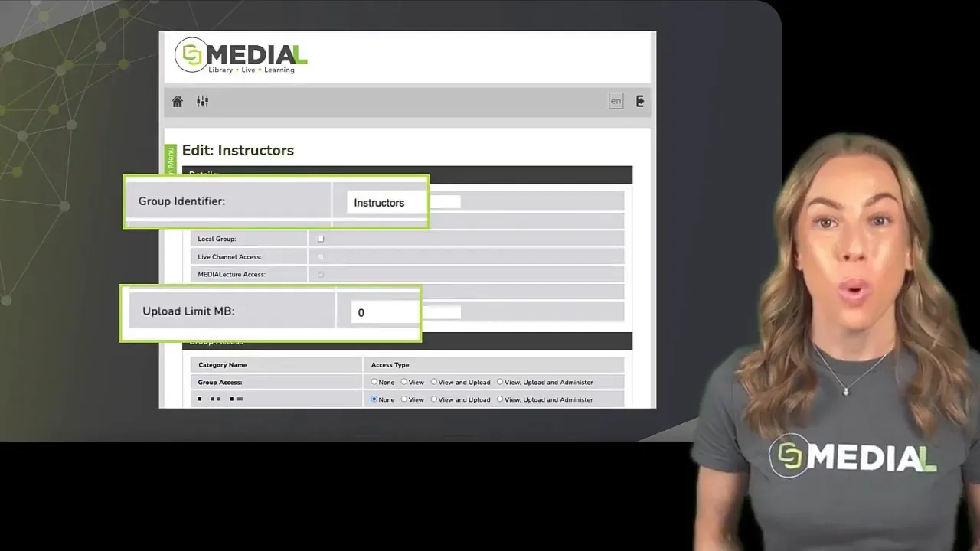The height and width of the screenshot is (551, 980).
Task: Click the 'Category Name' column header
Action: tap(223, 365)
